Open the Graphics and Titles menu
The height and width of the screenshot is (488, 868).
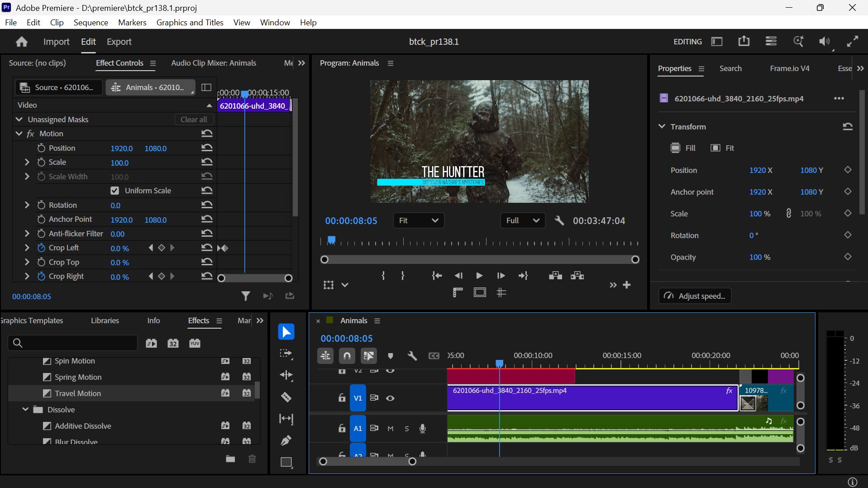point(190,23)
